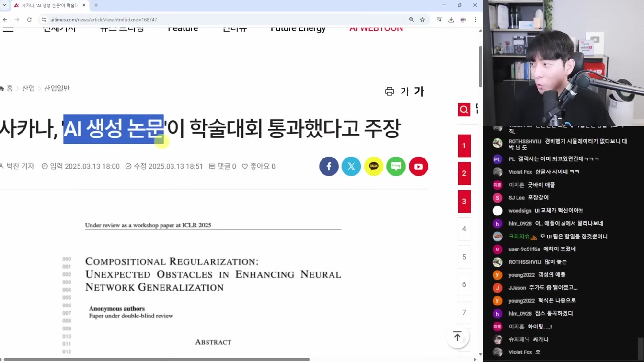Open popular article ranked 4
This screenshot has width=644, height=362.
tap(464, 229)
